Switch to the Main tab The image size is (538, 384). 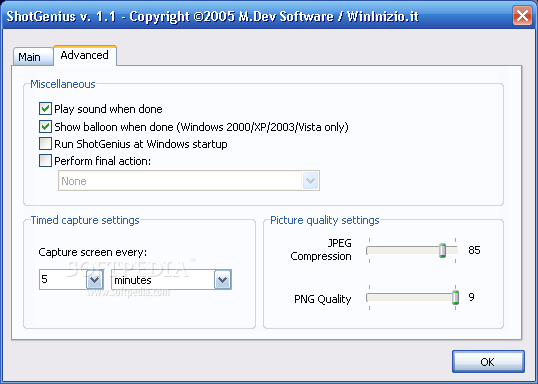pos(33,57)
